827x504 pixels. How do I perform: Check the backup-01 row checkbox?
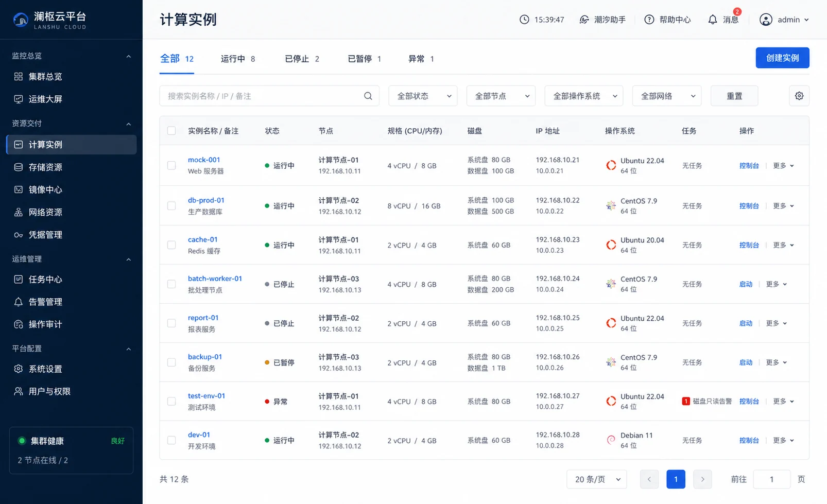(x=171, y=362)
